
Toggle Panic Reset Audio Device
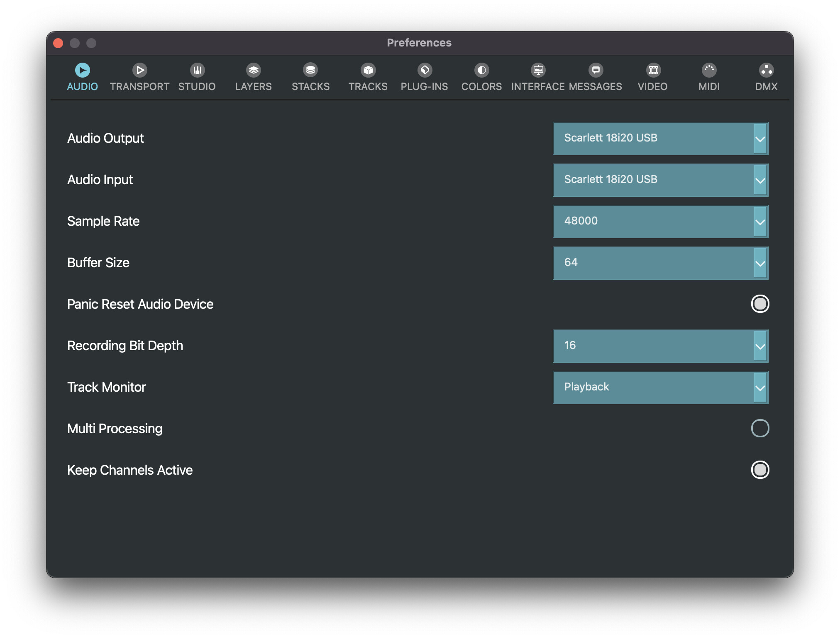(760, 304)
